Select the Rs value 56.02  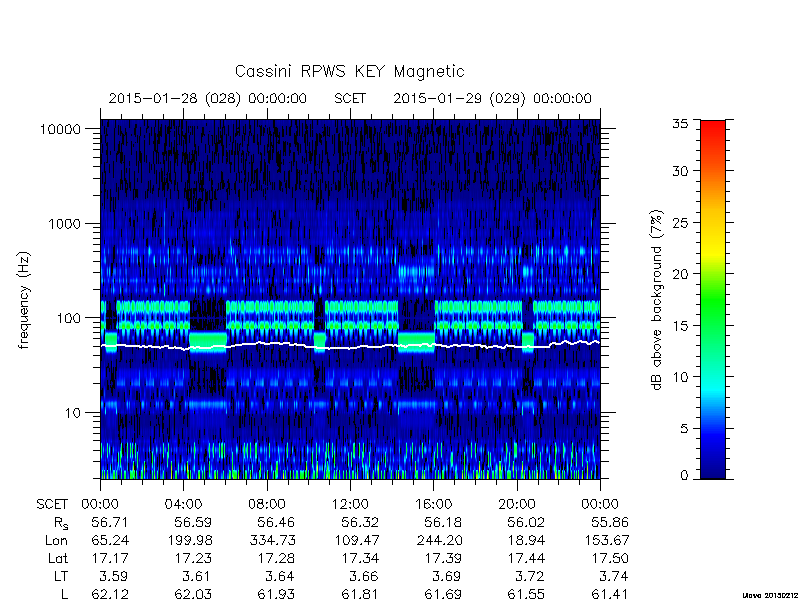click(526, 522)
